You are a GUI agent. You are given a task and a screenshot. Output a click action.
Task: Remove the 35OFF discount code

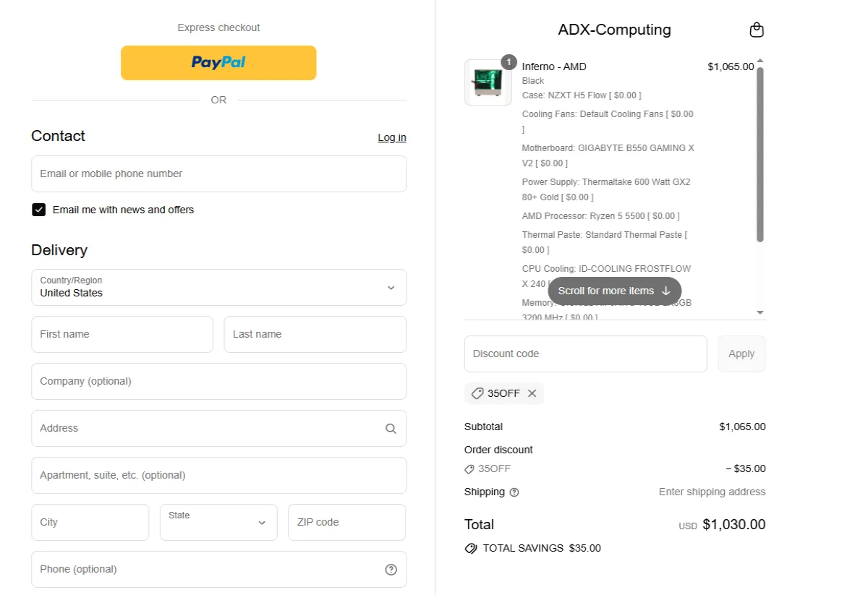click(532, 393)
